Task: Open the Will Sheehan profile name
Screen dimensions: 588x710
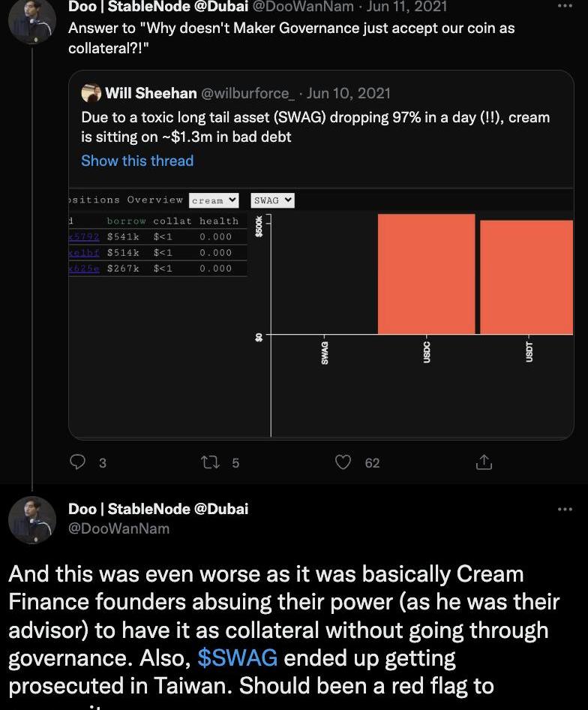Action: pyautogui.click(x=151, y=93)
